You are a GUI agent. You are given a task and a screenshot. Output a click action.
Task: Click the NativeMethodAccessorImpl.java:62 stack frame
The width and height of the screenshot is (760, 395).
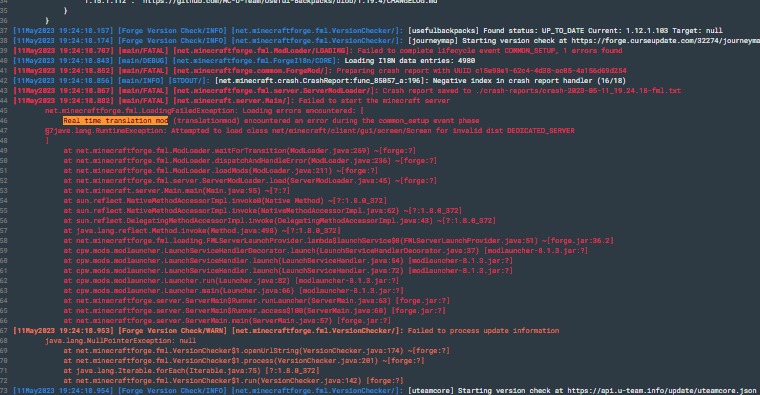[x=262, y=211]
